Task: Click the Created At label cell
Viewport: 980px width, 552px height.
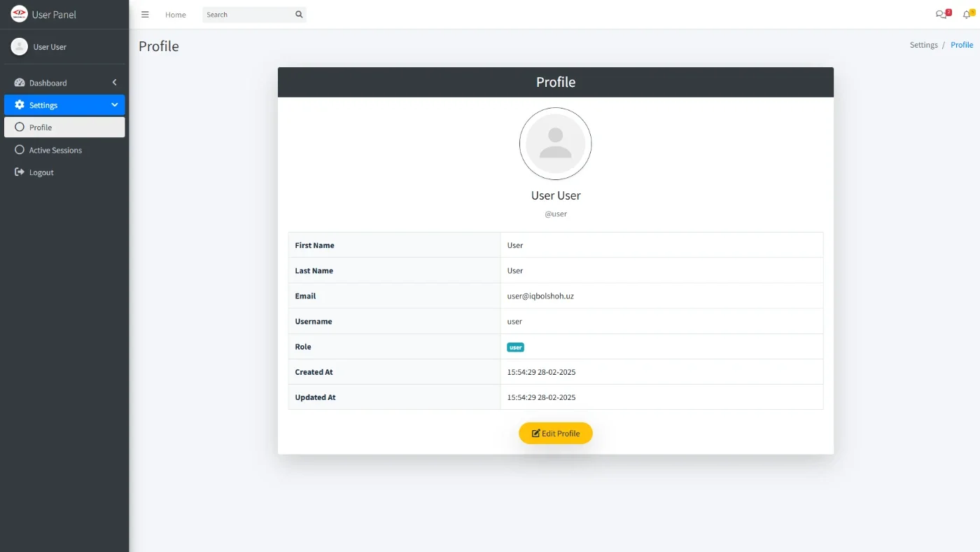Action: pos(395,372)
